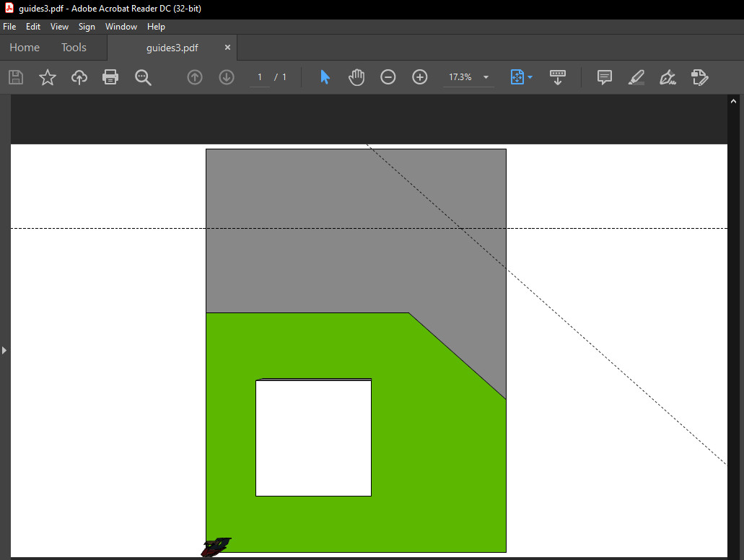Screen dimensions: 744x560
Task: Click the cloud upload icon
Action: [79, 77]
